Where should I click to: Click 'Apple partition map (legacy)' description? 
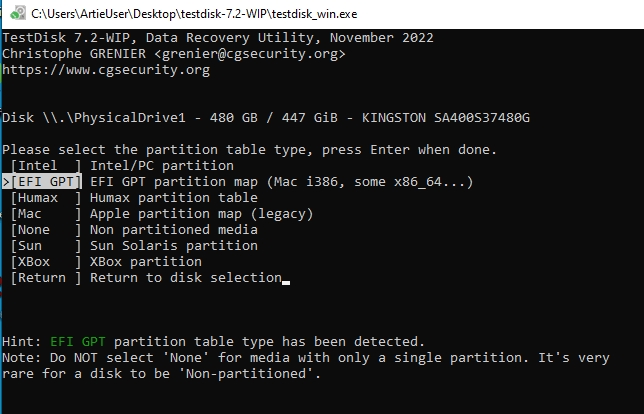point(202,214)
